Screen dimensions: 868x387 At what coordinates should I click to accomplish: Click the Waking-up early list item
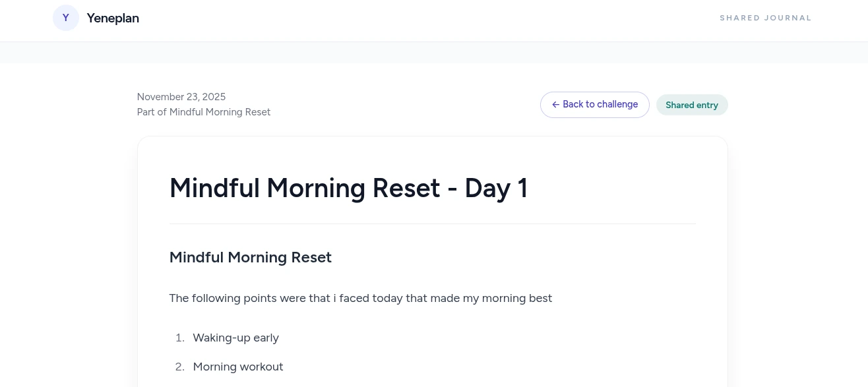(235, 338)
